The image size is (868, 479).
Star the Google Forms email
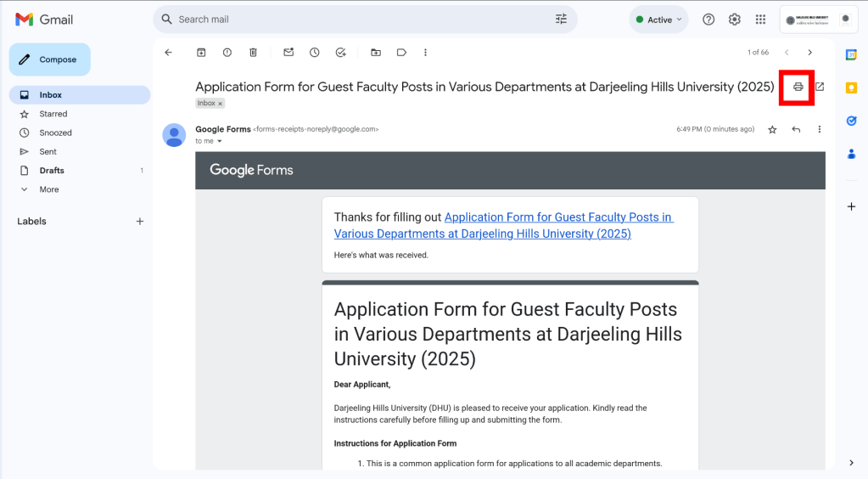tap(772, 129)
